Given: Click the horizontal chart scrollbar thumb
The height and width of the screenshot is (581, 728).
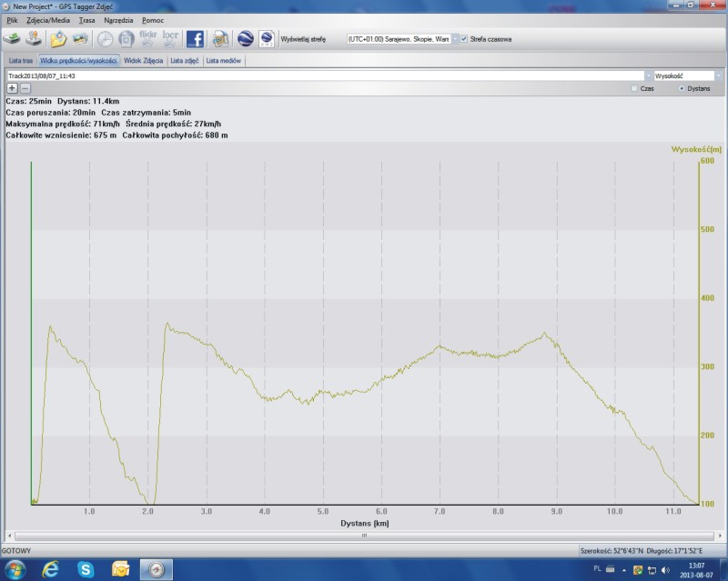Looking at the screenshot, I should click(x=365, y=536).
